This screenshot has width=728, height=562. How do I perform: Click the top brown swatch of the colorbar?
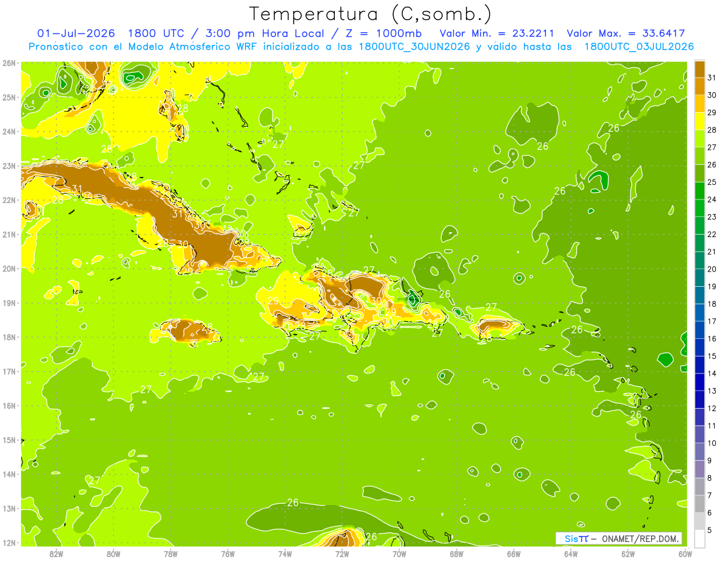(699, 69)
